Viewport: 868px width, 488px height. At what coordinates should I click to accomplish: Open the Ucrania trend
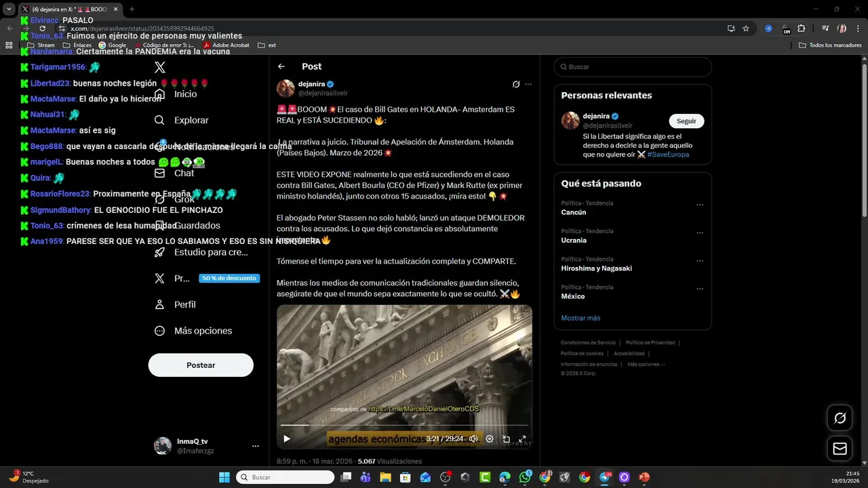(574, 240)
